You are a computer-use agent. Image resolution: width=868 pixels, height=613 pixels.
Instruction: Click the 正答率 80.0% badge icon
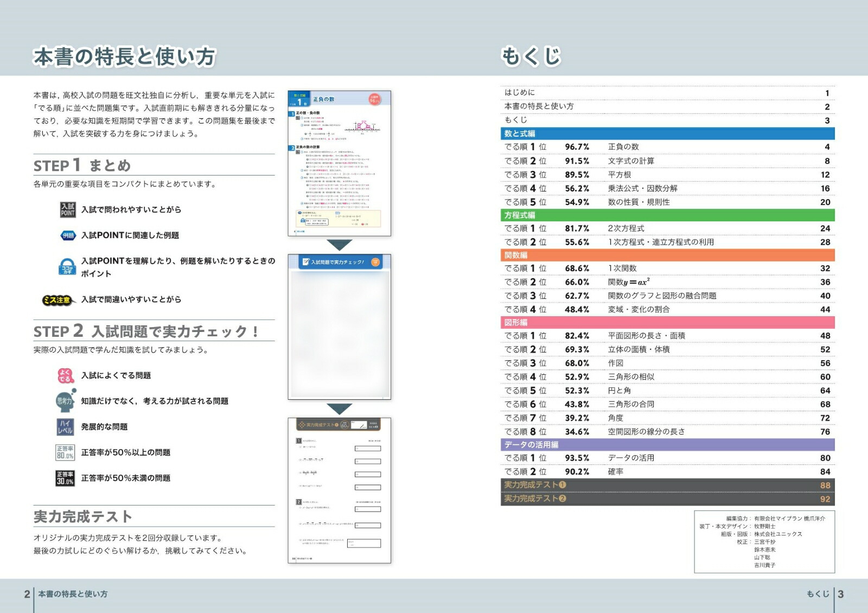[65, 452]
